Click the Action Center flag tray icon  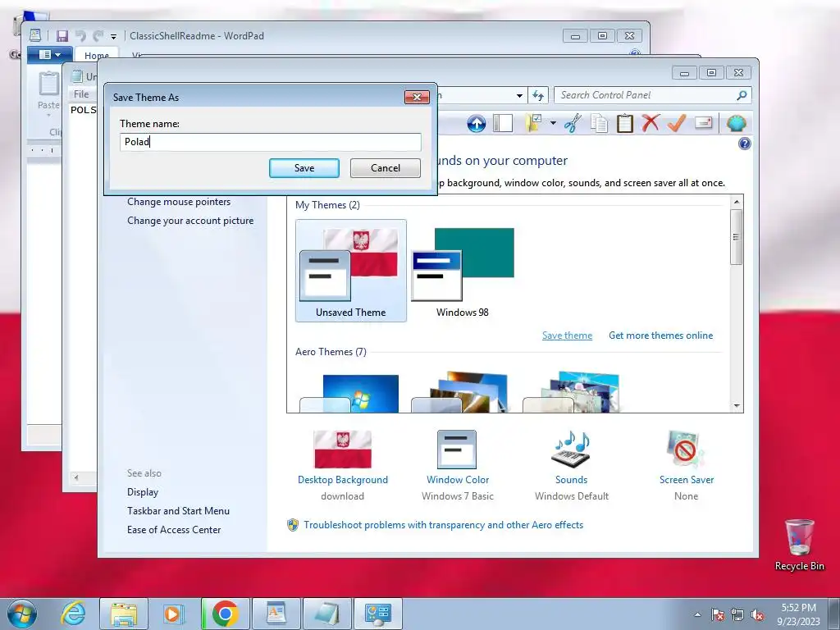coord(718,614)
